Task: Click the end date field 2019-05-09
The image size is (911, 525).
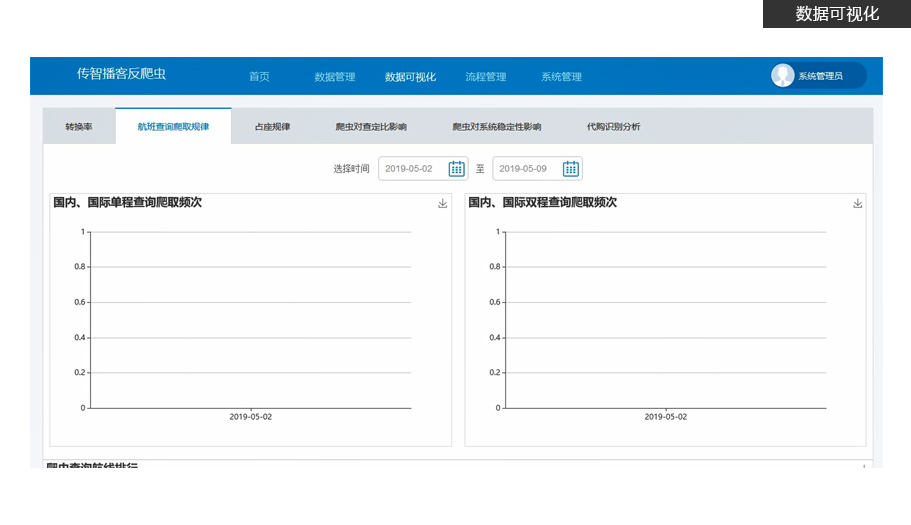Action: click(526, 169)
